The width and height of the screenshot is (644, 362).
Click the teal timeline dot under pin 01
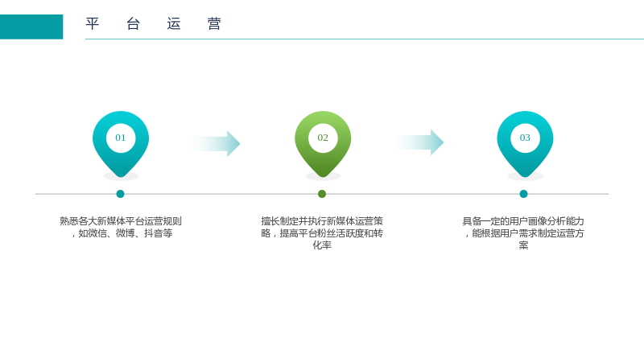click(x=120, y=194)
